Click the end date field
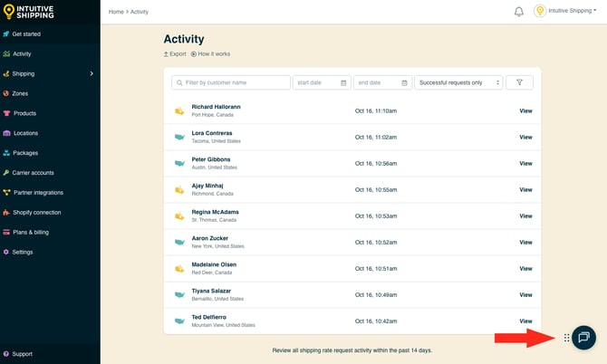607x364 pixels. point(382,82)
